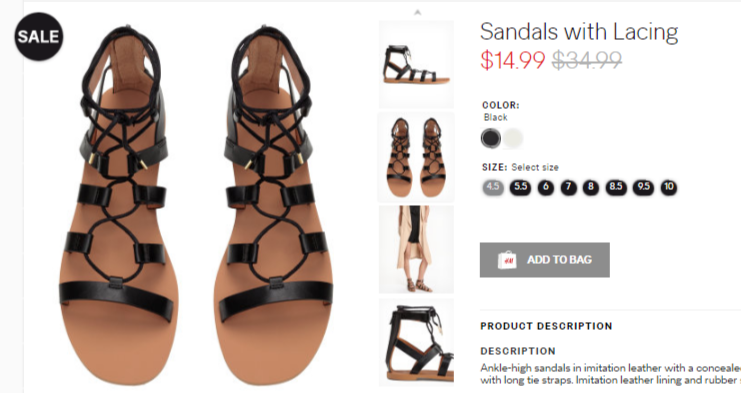Choose size 4.5

[493, 187]
